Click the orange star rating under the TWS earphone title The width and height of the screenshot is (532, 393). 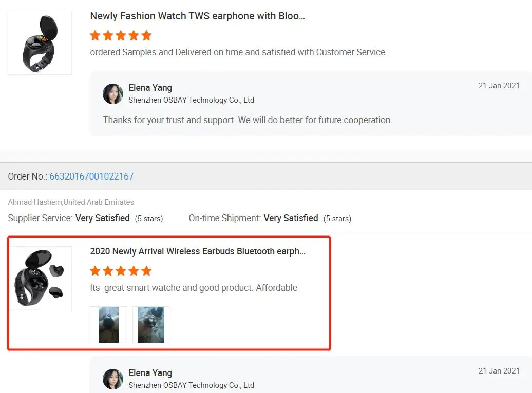[x=121, y=35]
